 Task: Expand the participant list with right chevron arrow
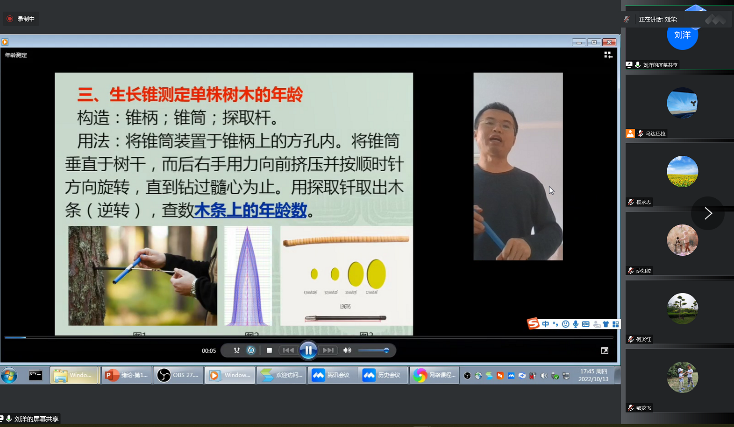(x=708, y=212)
